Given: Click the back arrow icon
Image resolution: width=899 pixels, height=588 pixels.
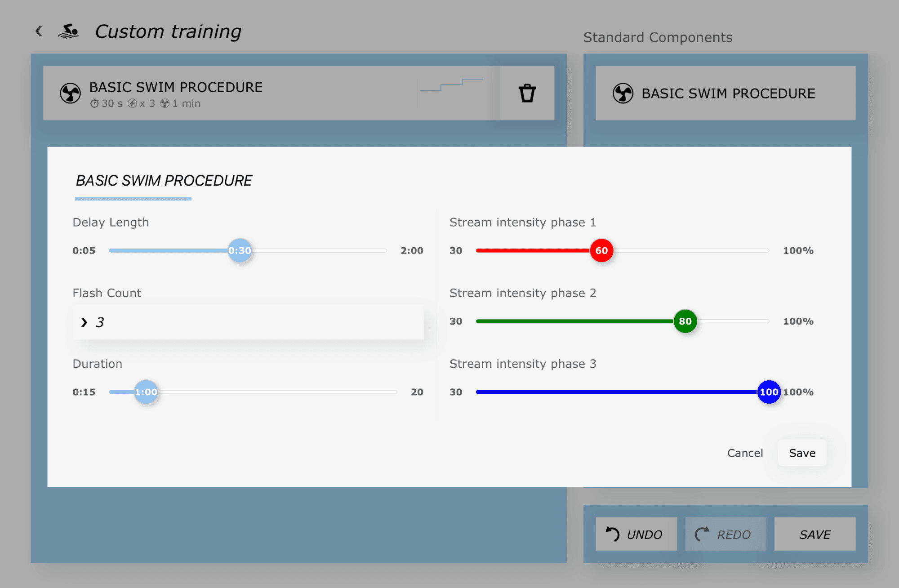Looking at the screenshot, I should tap(39, 31).
